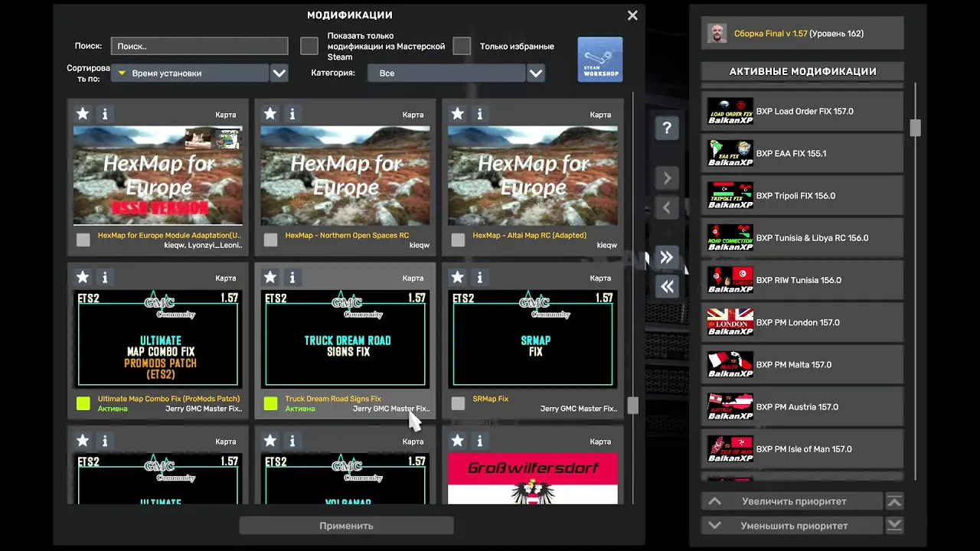
Task: Check the HexMap - Altai Map RC box
Action: click(x=458, y=240)
